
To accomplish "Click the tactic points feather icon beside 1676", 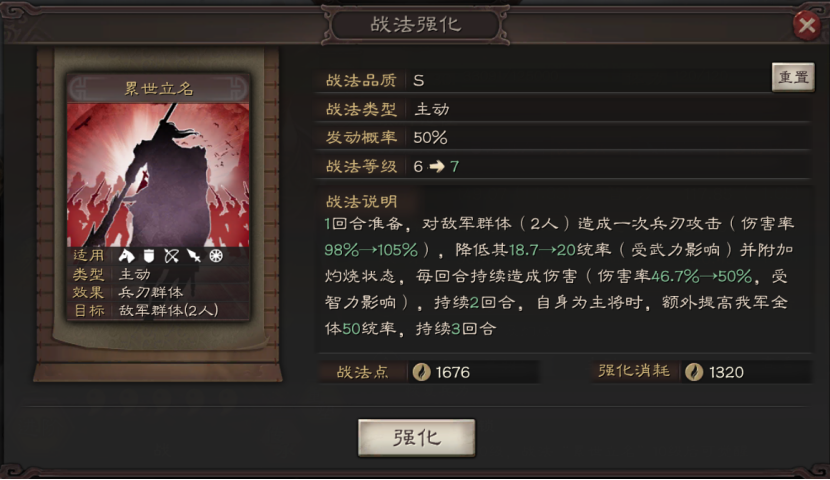I will (421, 372).
